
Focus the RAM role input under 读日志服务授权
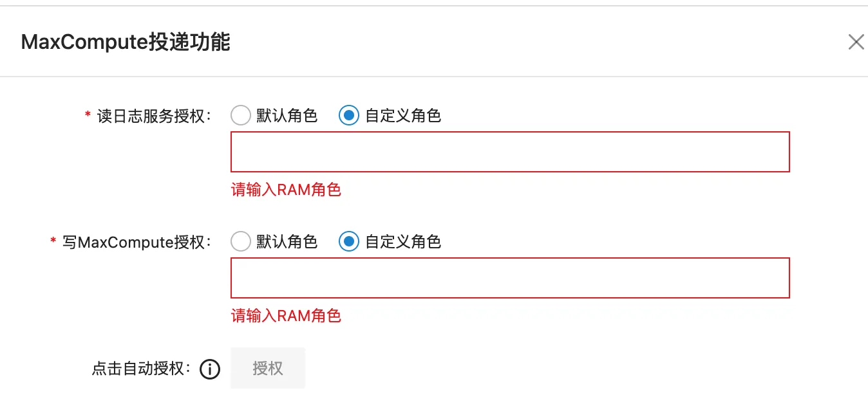(x=510, y=152)
